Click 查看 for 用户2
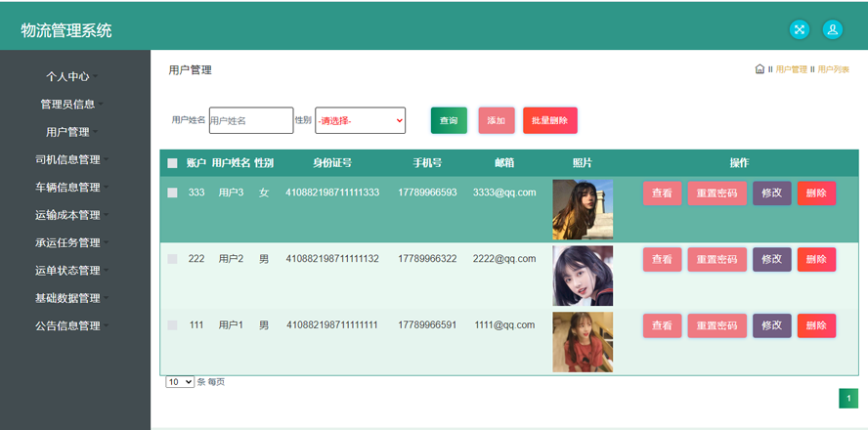The image size is (868, 430). (x=662, y=260)
